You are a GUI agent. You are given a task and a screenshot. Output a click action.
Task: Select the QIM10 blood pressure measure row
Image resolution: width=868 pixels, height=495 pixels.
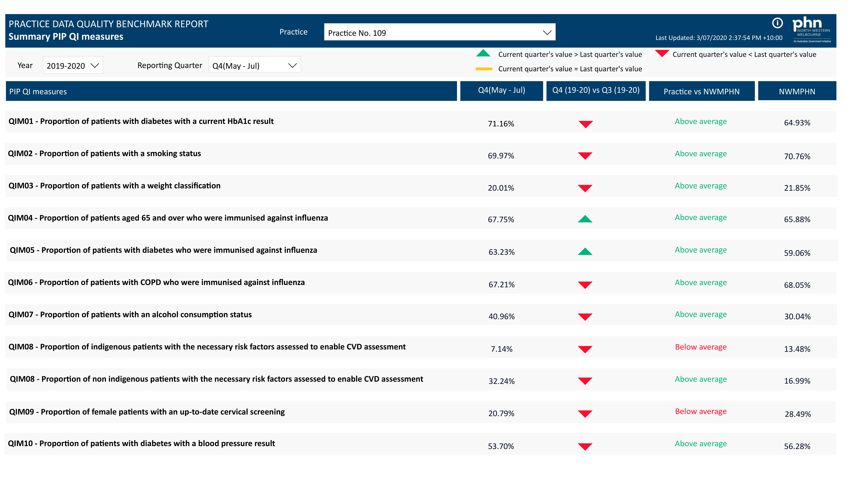[x=141, y=443]
